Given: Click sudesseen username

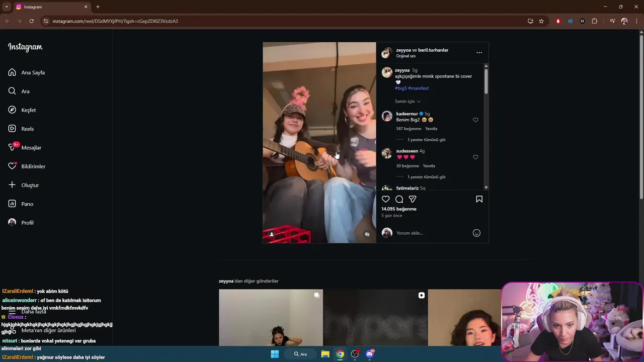Looking at the screenshot, I should pos(407,151).
